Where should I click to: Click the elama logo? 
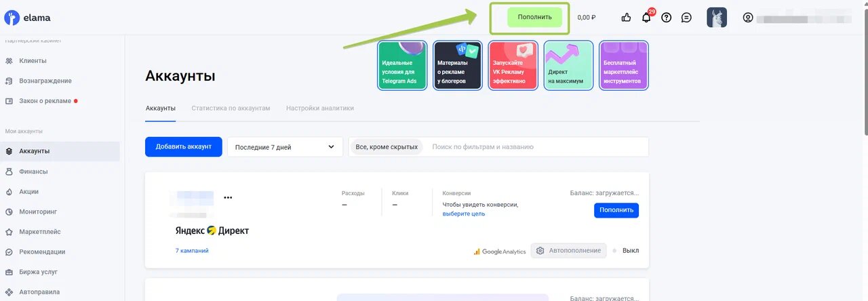pos(27,18)
